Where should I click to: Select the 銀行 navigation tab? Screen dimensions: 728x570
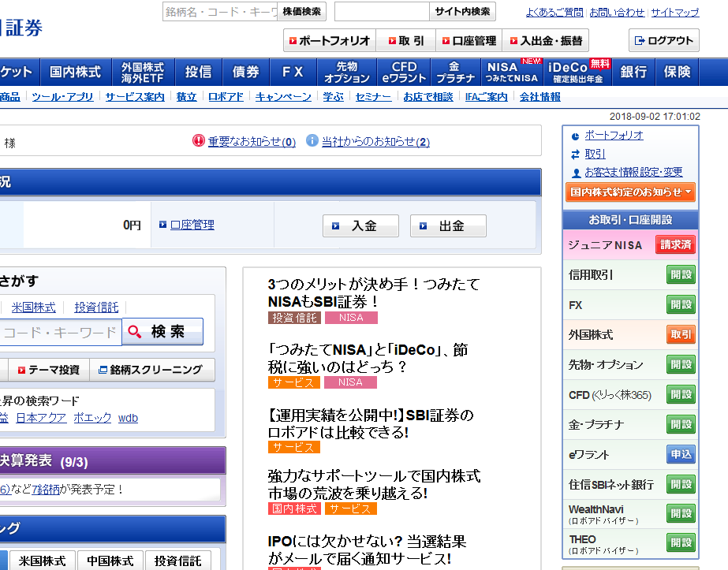tap(633, 72)
